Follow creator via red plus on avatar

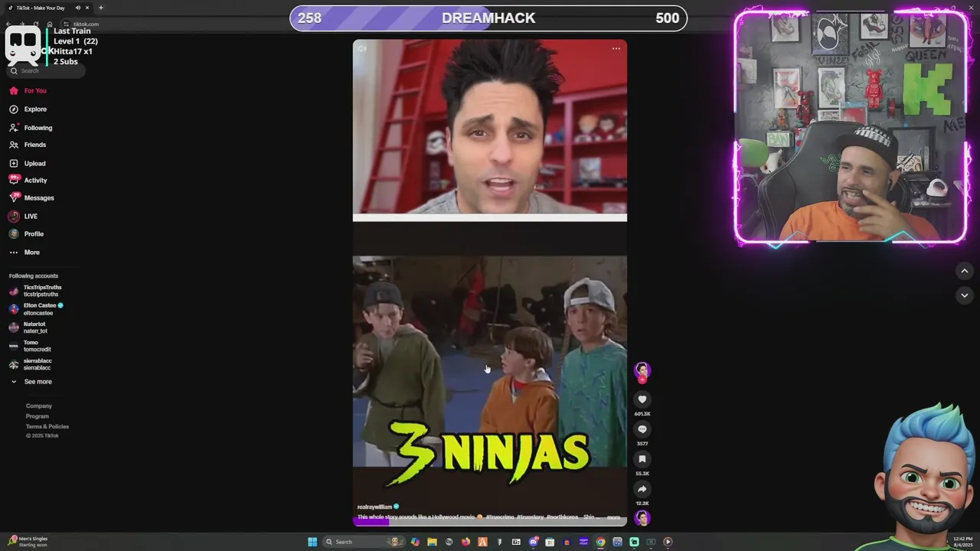pyautogui.click(x=642, y=380)
